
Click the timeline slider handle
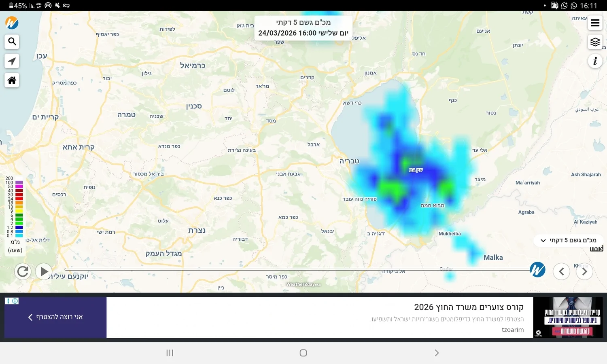pos(537,269)
